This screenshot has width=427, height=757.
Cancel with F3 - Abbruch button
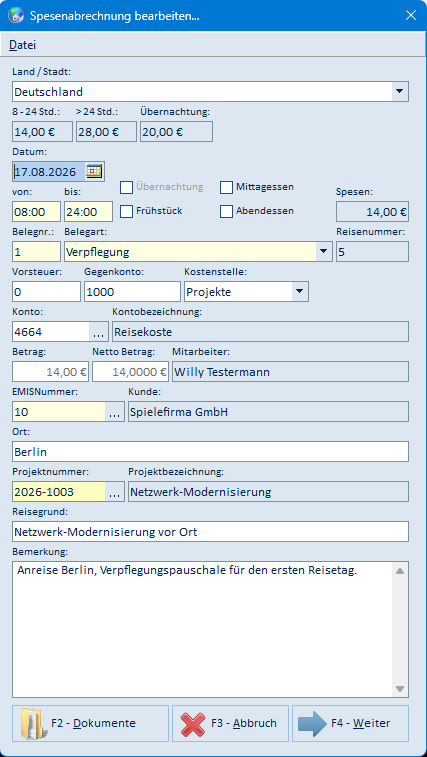pyautogui.click(x=230, y=723)
